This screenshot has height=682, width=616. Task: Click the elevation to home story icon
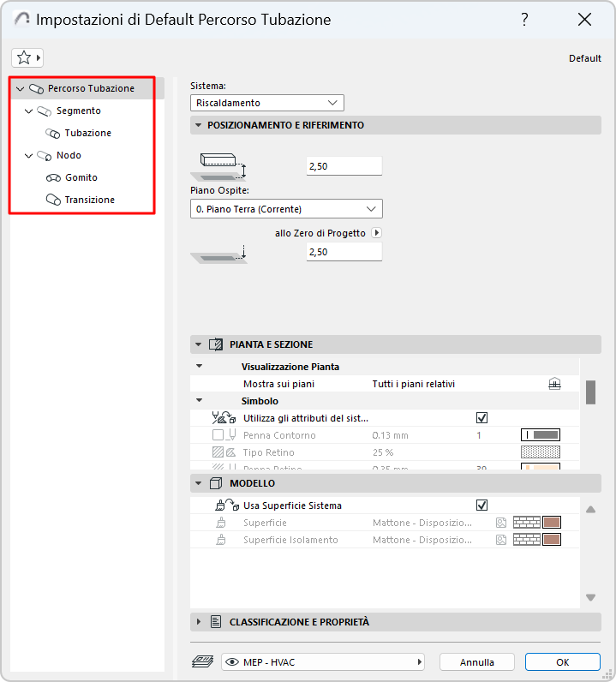219,166
